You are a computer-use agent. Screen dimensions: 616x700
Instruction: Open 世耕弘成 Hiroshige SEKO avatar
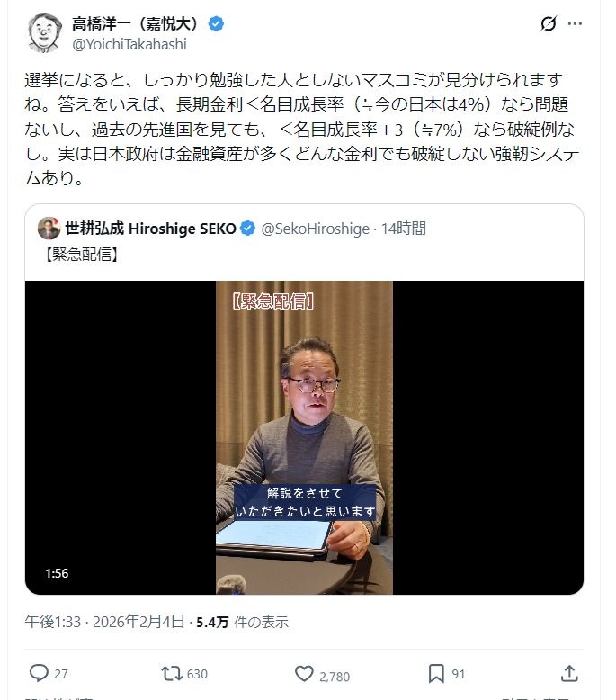click(49, 229)
